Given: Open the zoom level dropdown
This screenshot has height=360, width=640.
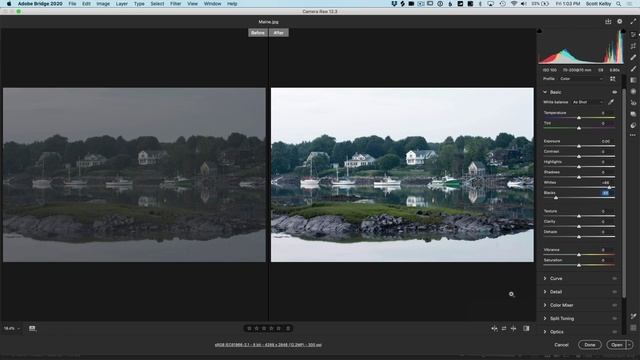Looking at the screenshot, I should coord(12,328).
